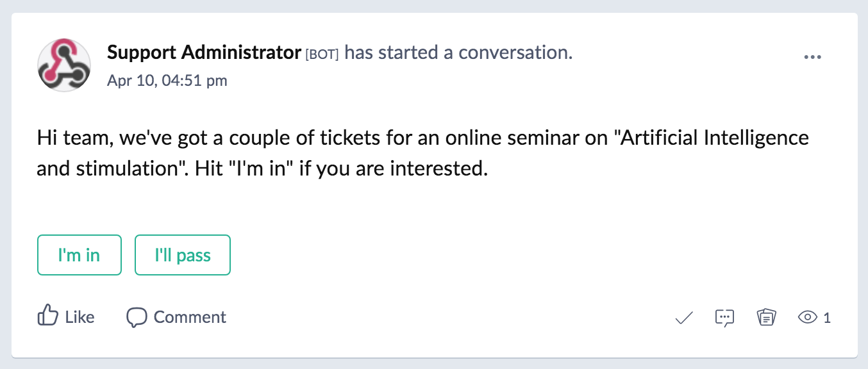The height and width of the screenshot is (369, 868).
Task: Click the "Comment" text label
Action: [x=190, y=317]
